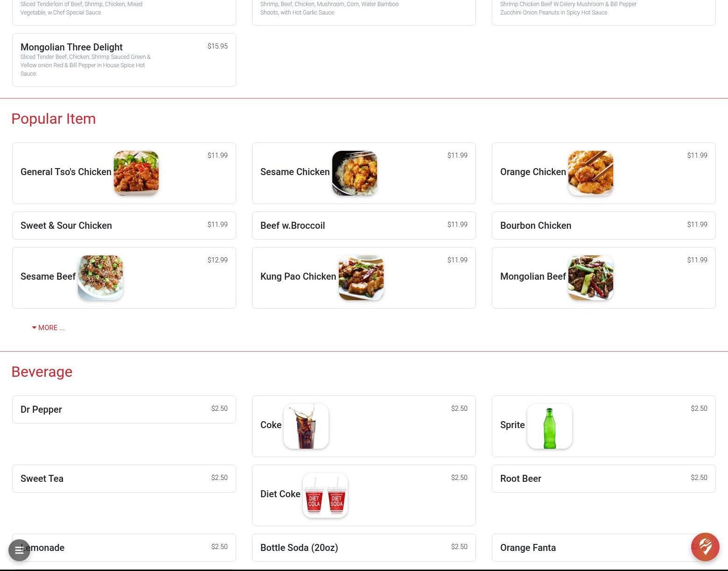Select Bottle Soda (20oz) item
This screenshot has height=571, width=728.
[364, 548]
